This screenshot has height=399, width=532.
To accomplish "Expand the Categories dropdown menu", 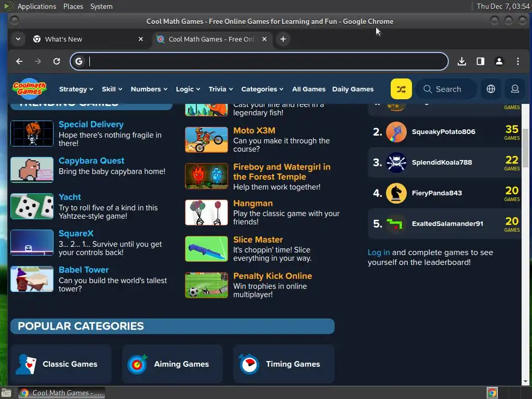I will pos(262,89).
